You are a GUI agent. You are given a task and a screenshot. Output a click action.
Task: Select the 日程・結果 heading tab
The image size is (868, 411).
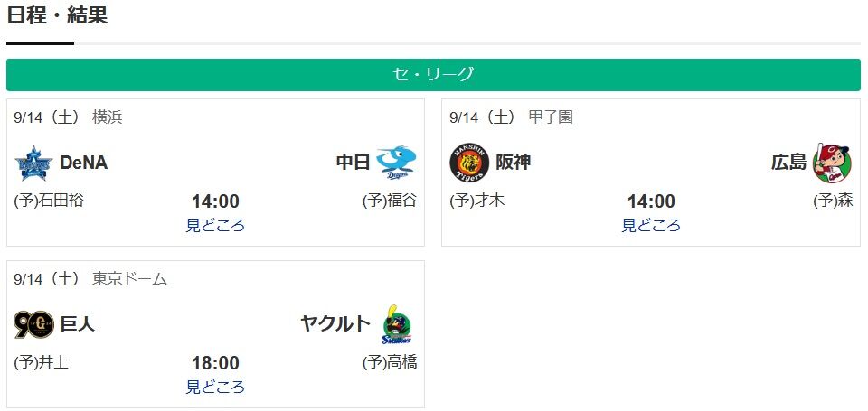point(57,15)
